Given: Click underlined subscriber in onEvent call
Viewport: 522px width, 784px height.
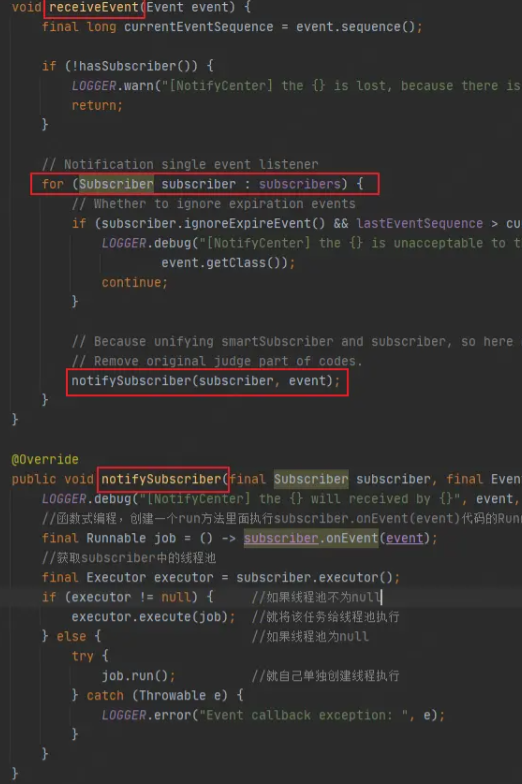Looking at the screenshot, I should tap(280, 538).
